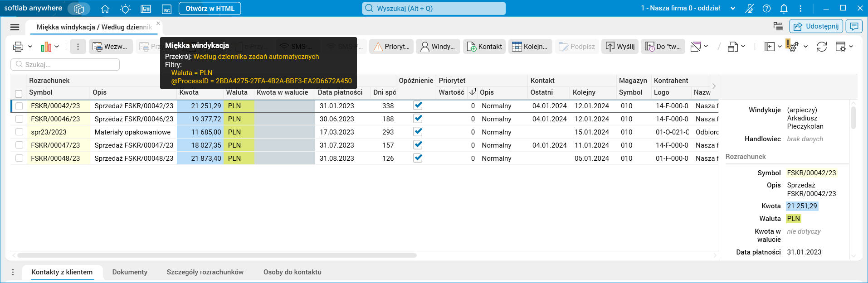The height and width of the screenshot is (283, 868).
Task: Select amount 21 873,40 in FSKR/00048/23 row
Action: (200, 158)
